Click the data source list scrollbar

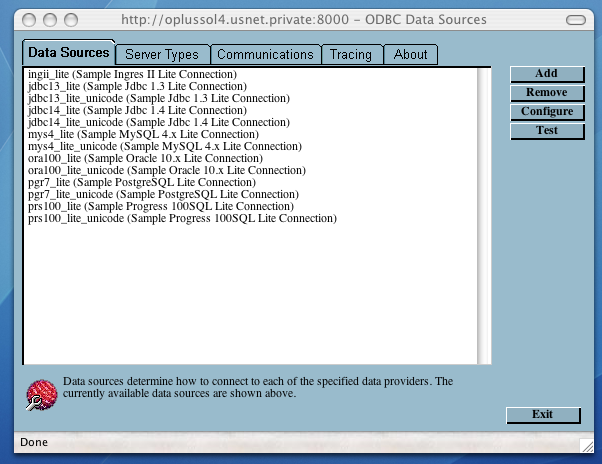(484, 215)
